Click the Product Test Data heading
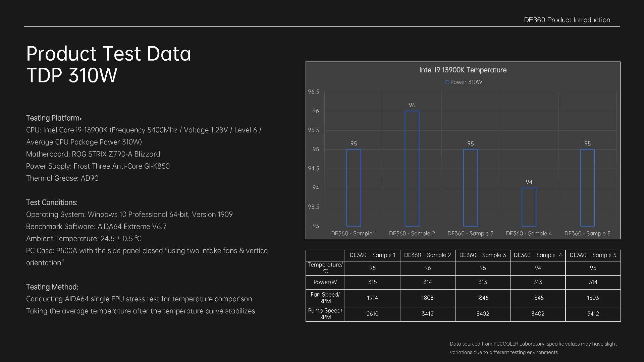644x362 pixels. (108, 54)
